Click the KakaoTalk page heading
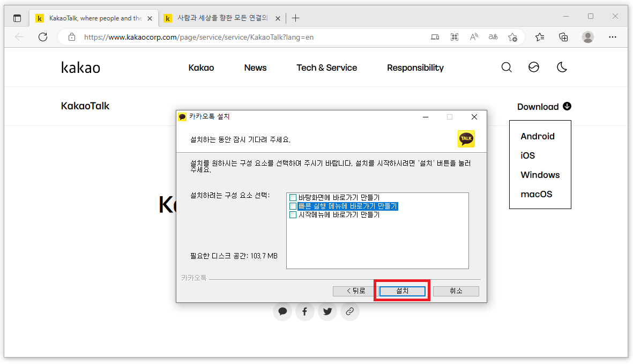The image size is (633, 364). pyautogui.click(x=85, y=106)
